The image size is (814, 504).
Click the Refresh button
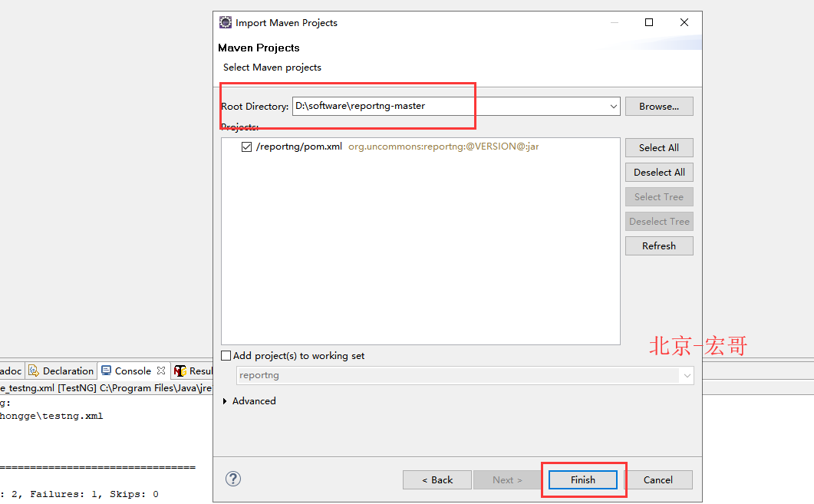pyautogui.click(x=659, y=246)
